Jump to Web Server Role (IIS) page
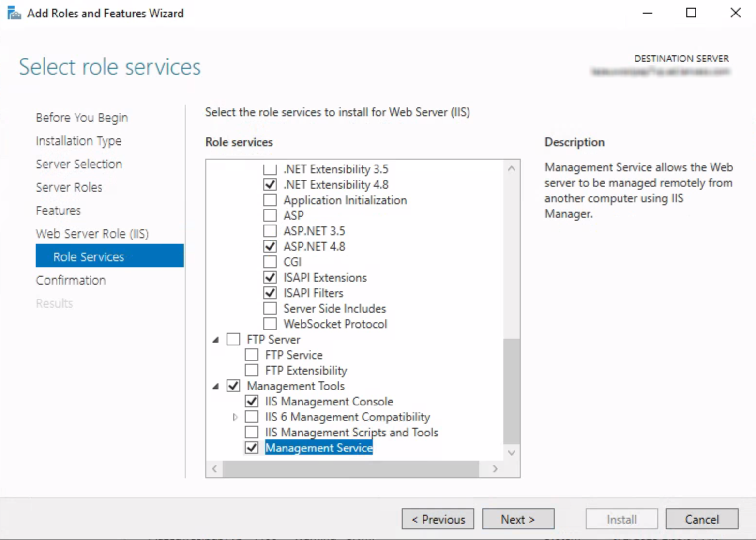The width and height of the screenshot is (756, 540). pyautogui.click(x=92, y=234)
